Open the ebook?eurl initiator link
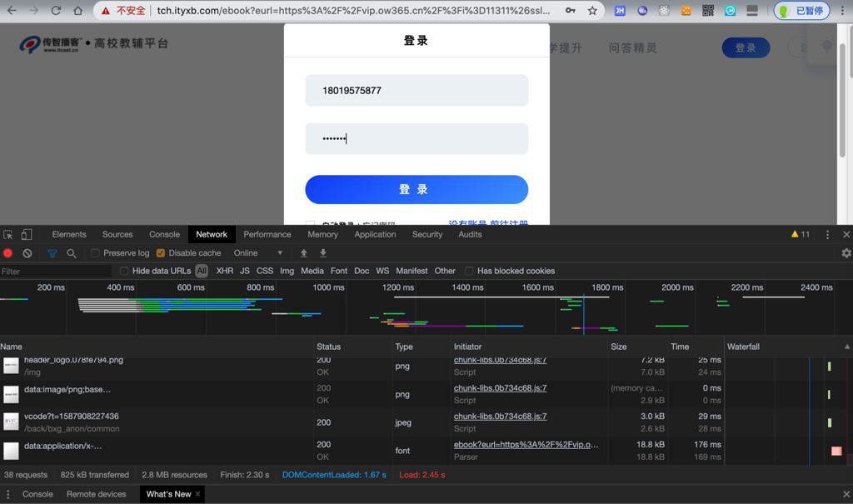This screenshot has height=504, width=853. [x=526, y=445]
